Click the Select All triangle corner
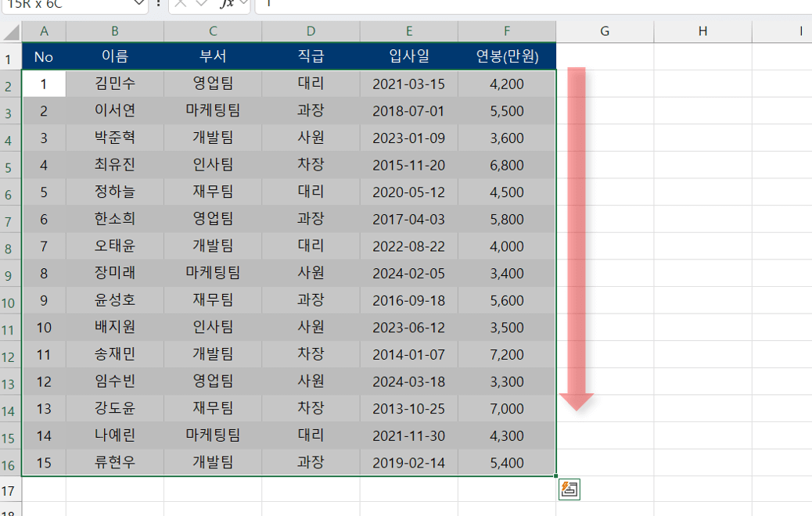 coord(11,31)
